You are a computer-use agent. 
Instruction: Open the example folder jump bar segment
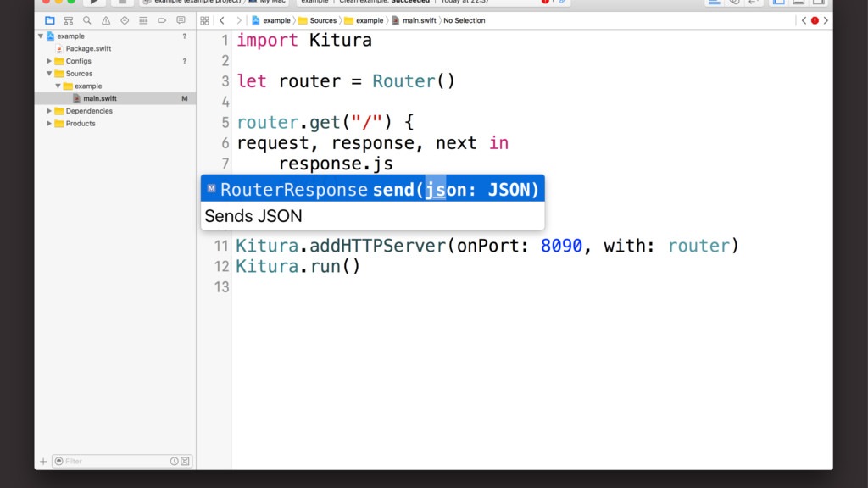pos(364,20)
